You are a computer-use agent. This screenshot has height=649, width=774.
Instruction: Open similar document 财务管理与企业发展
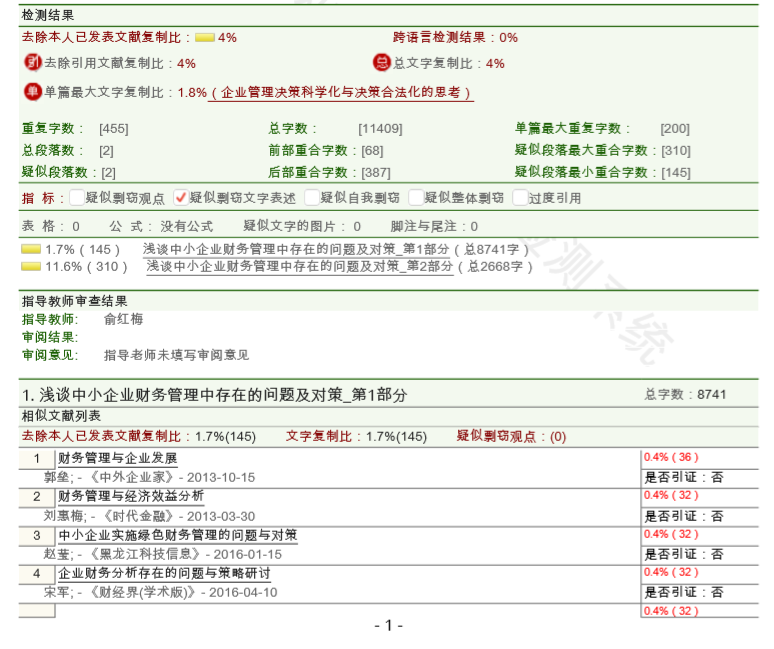[x=117, y=458]
